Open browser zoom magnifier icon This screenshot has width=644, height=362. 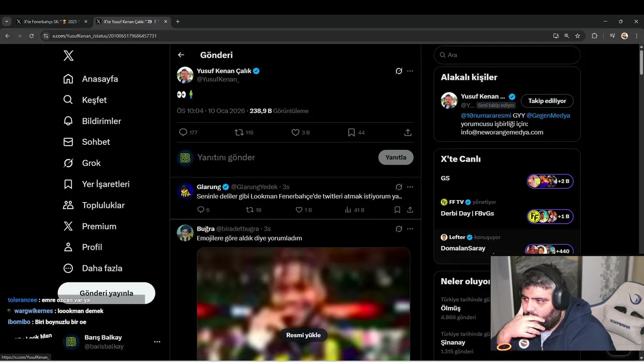(567, 36)
